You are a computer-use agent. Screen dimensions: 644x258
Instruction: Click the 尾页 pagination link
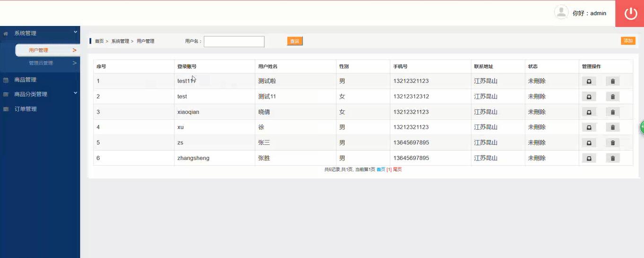click(x=397, y=169)
